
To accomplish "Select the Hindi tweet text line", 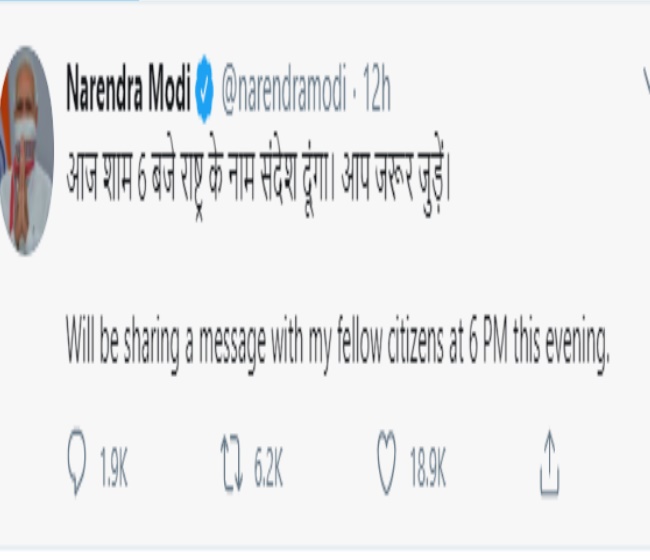I will [258, 176].
